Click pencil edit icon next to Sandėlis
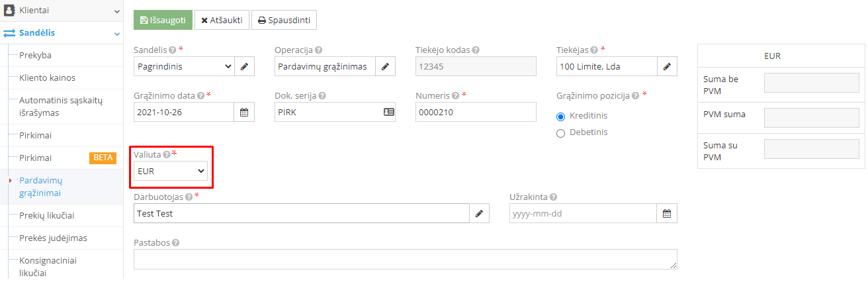 click(244, 66)
